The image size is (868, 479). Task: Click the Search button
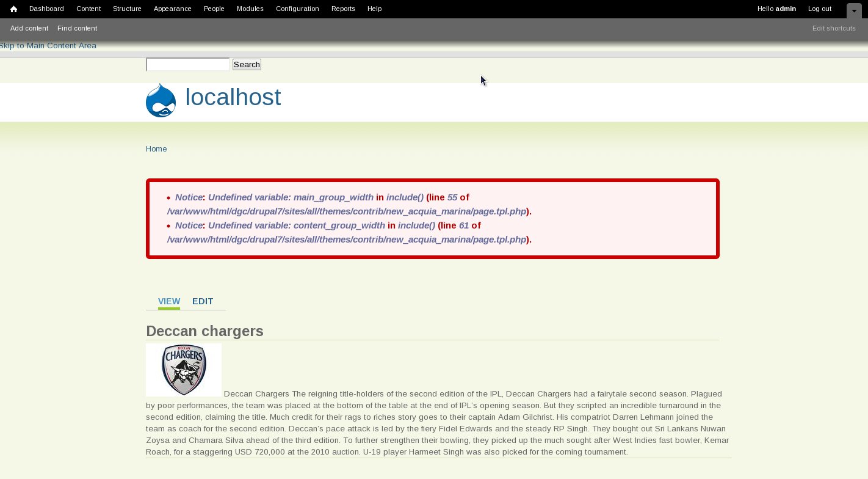tap(247, 64)
